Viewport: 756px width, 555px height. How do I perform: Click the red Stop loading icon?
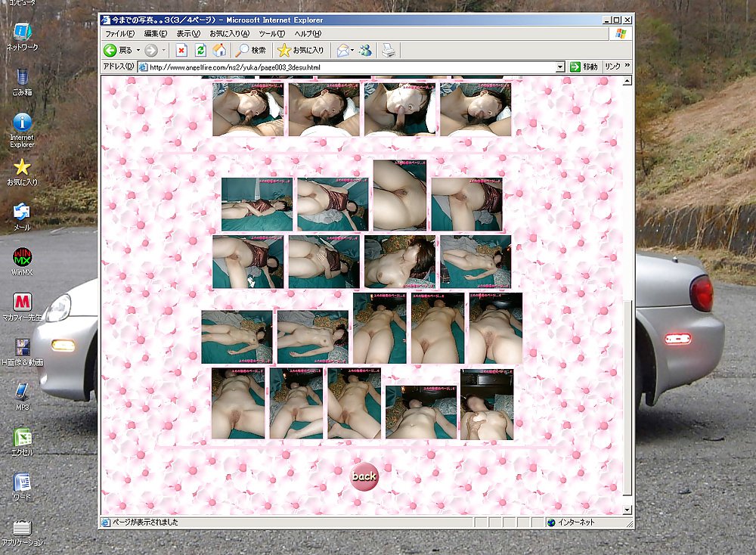pyautogui.click(x=181, y=51)
